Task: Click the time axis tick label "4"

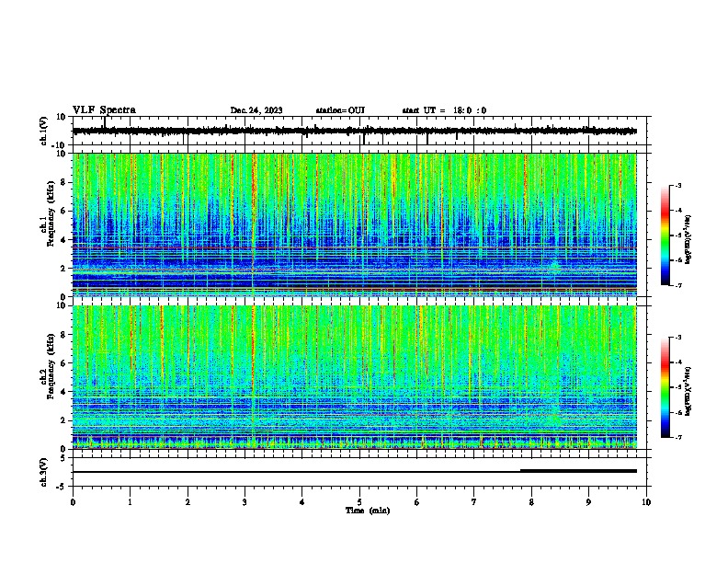Action: coord(302,502)
